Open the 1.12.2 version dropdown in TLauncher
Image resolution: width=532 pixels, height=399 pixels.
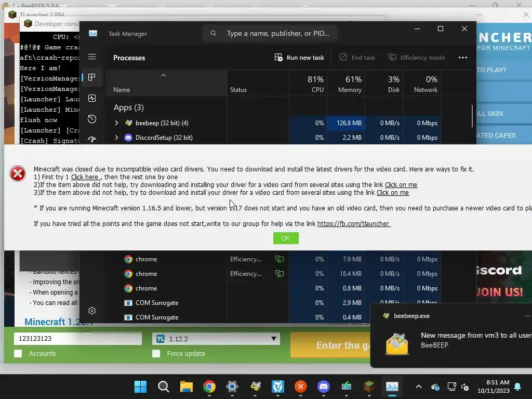(216, 339)
